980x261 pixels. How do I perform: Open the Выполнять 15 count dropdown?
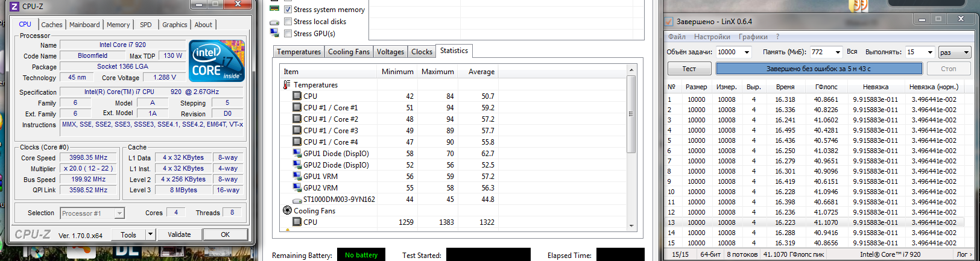930,52
